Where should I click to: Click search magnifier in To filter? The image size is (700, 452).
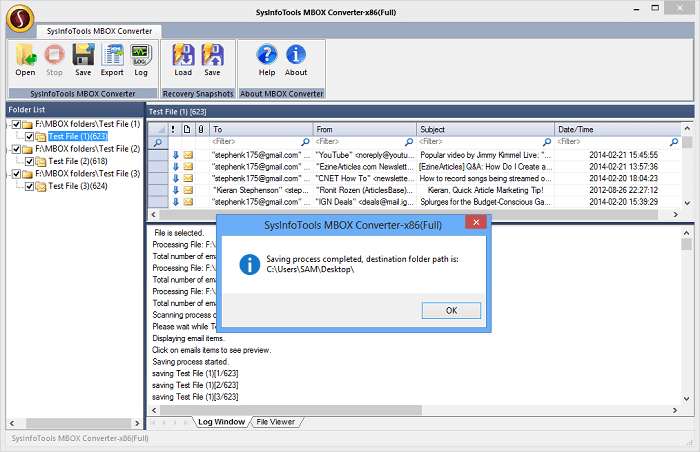[x=305, y=142]
